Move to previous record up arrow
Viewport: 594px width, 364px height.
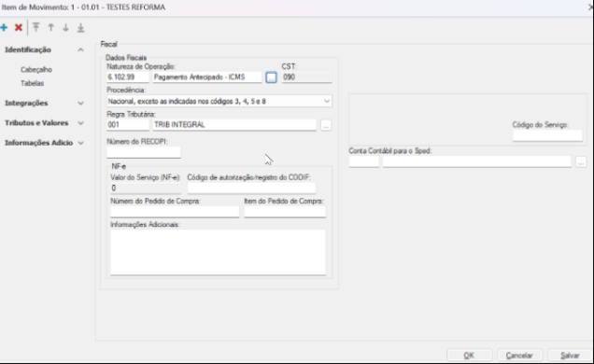[50, 28]
